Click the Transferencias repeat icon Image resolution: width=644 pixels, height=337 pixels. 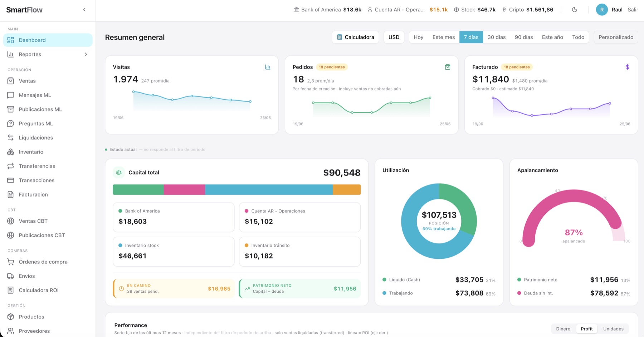(11, 166)
